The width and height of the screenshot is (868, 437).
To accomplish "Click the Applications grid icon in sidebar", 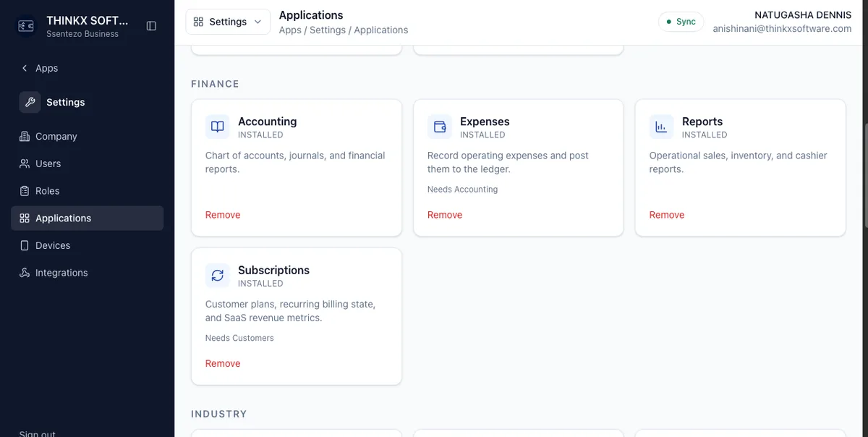I will pyautogui.click(x=25, y=218).
